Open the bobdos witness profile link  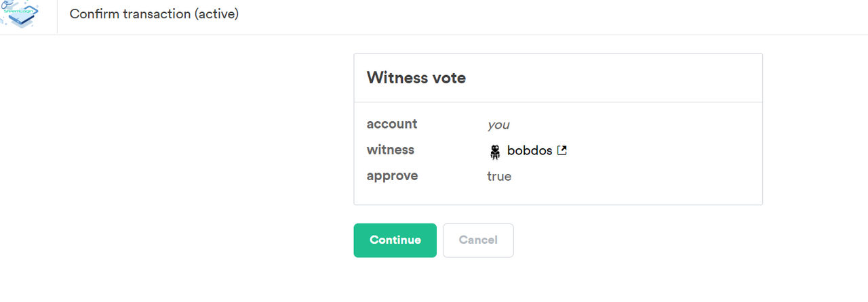tap(530, 150)
